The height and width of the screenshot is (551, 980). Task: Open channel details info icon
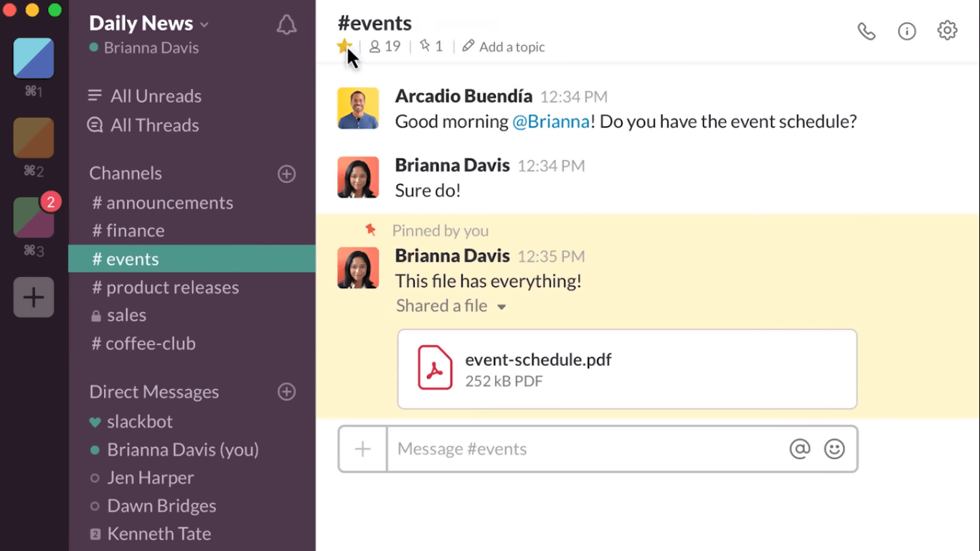tap(907, 31)
